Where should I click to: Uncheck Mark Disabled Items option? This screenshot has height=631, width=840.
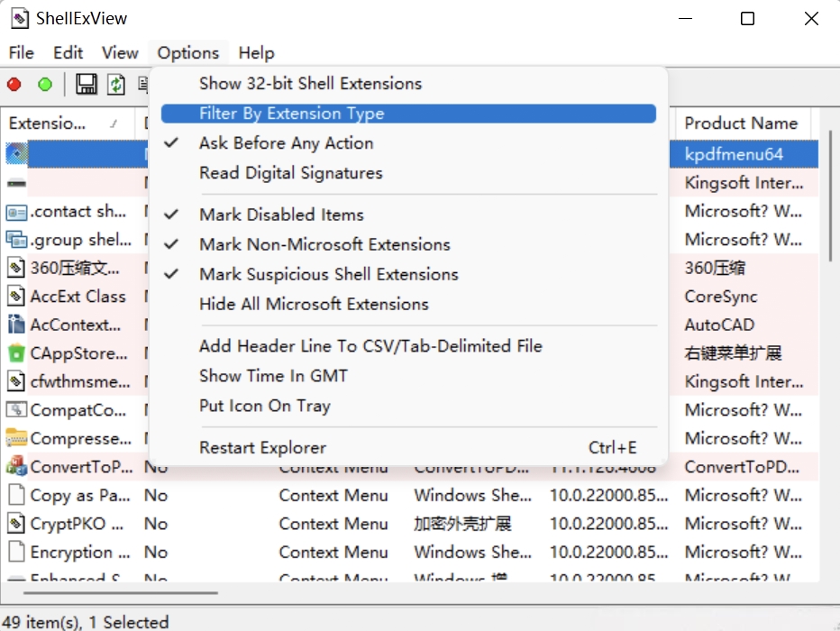pos(281,215)
